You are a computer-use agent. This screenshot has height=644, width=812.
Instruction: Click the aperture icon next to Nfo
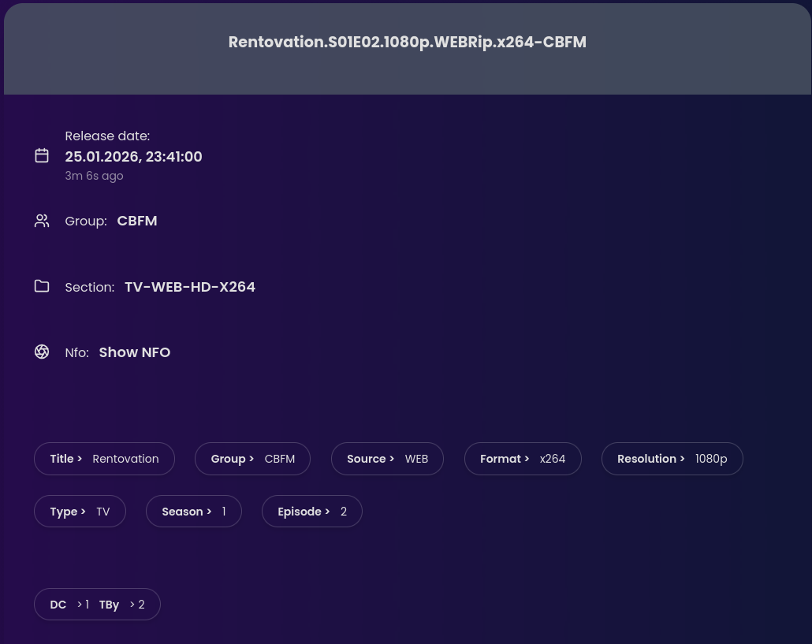(42, 352)
